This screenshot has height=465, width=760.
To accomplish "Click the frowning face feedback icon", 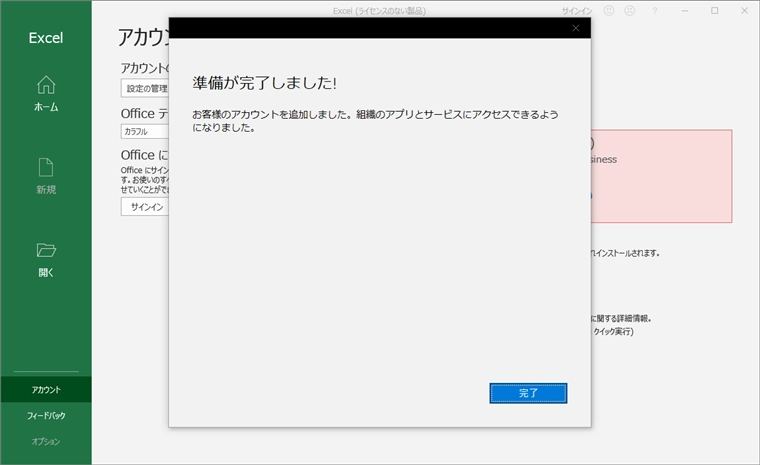I will [x=630, y=11].
